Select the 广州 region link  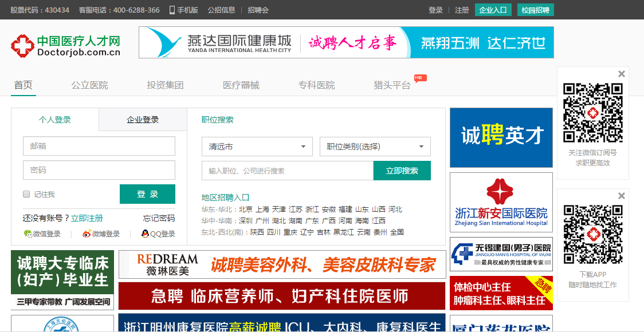click(x=262, y=221)
